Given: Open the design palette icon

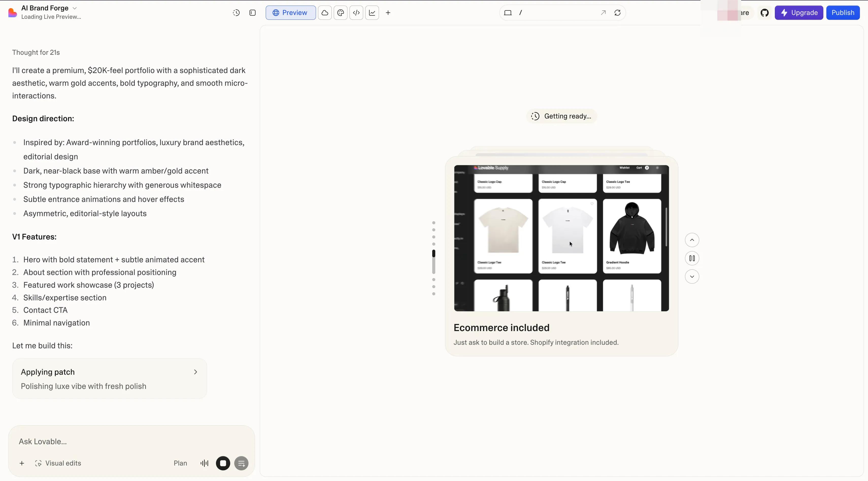Looking at the screenshot, I should click(341, 13).
